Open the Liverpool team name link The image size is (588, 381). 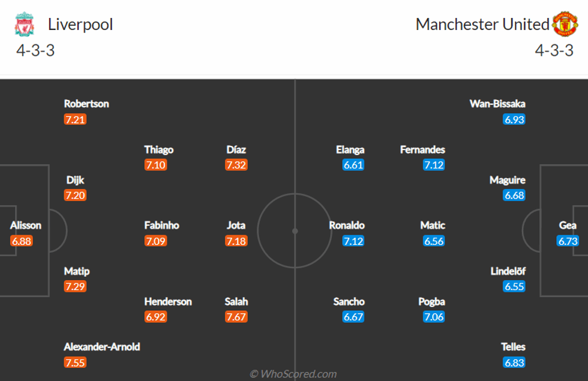80,25
